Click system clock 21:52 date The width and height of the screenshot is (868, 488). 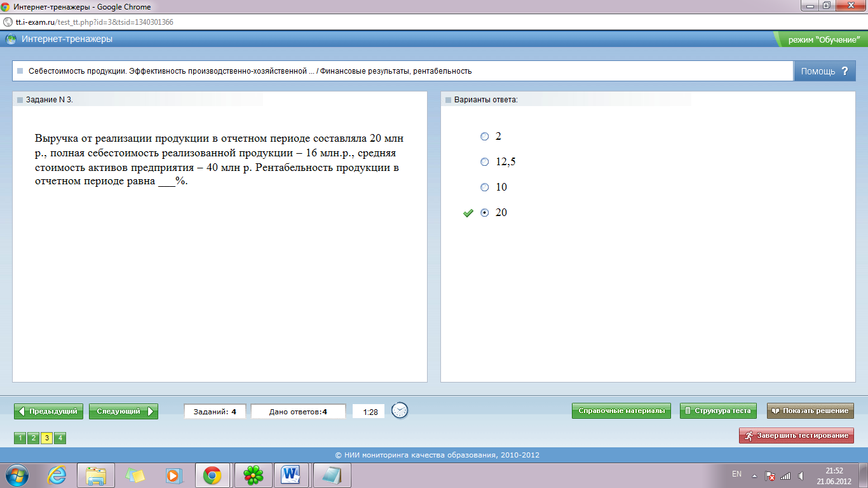pyautogui.click(x=834, y=475)
